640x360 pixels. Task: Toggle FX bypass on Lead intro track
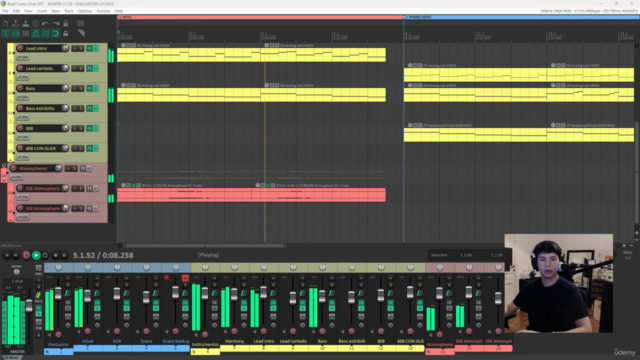point(96,49)
